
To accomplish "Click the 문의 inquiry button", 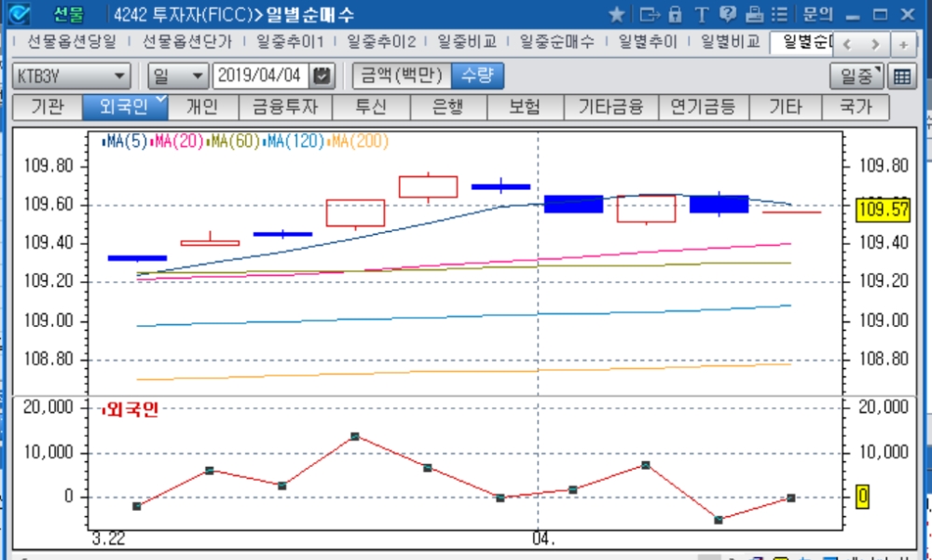I will (x=816, y=14).
